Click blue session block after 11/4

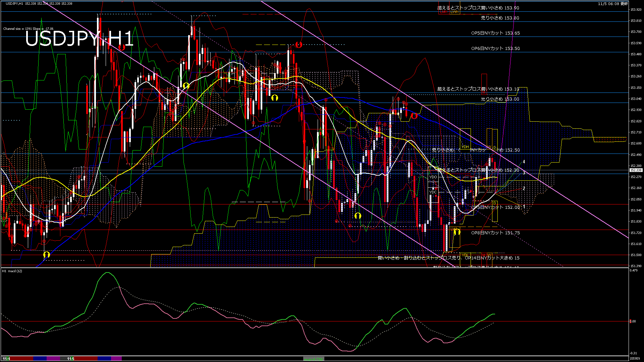point(40,359)
